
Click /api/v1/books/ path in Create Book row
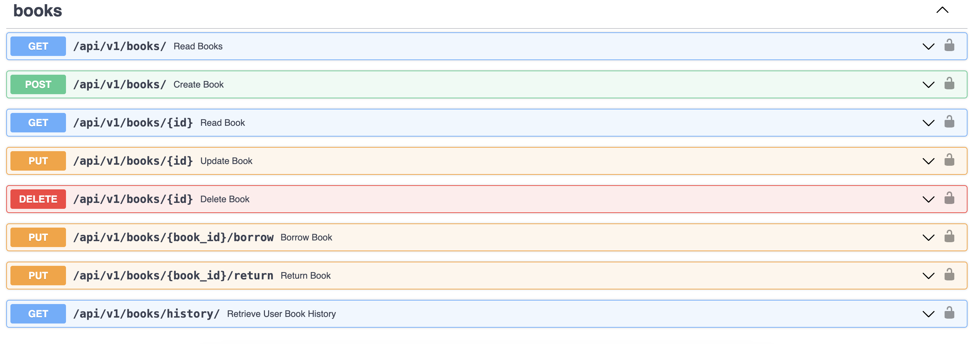coord(119,84)
